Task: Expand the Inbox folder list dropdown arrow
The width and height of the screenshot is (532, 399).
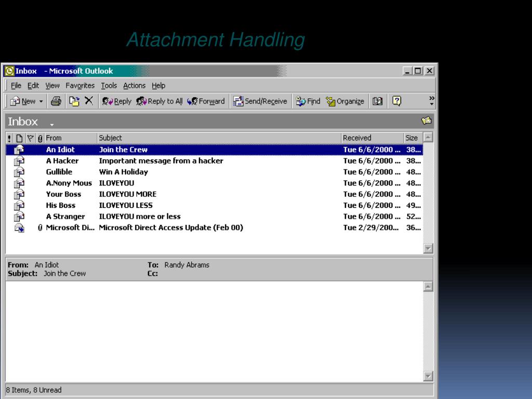Action: point(52,125)
